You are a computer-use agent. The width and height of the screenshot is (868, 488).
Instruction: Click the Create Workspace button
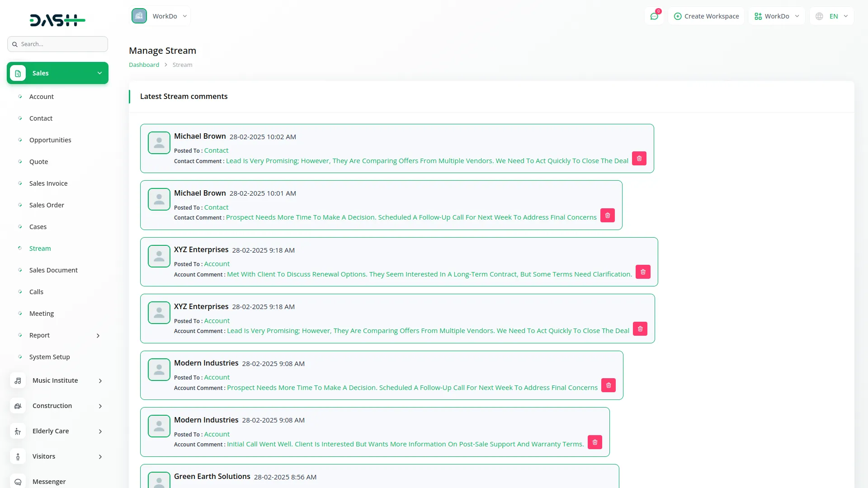(x=706, y=16)
